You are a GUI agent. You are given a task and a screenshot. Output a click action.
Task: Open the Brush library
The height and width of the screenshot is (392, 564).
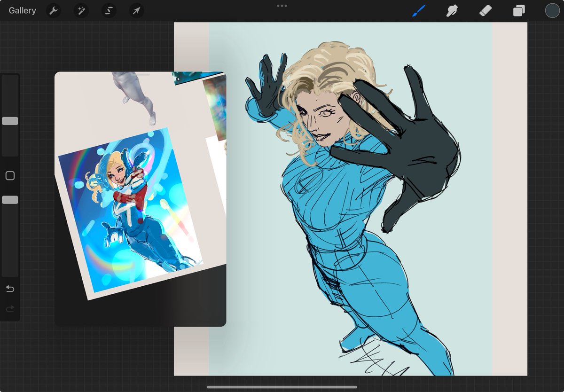418,10
